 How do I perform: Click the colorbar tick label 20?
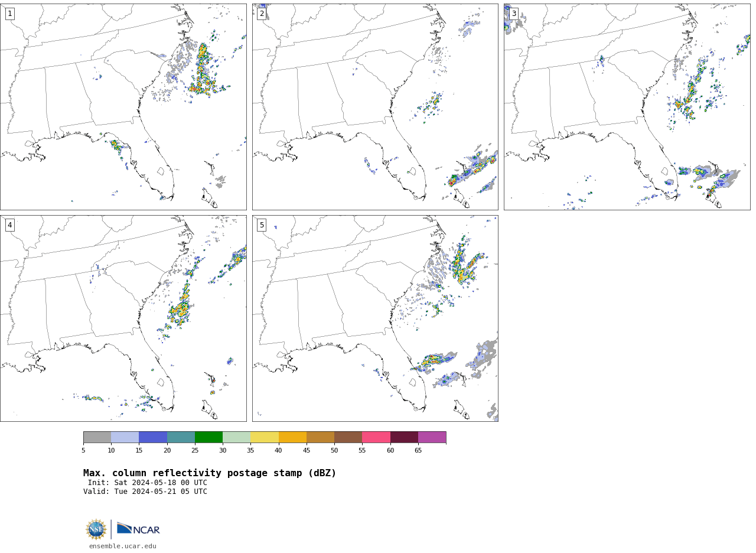(x=167, y=451)
